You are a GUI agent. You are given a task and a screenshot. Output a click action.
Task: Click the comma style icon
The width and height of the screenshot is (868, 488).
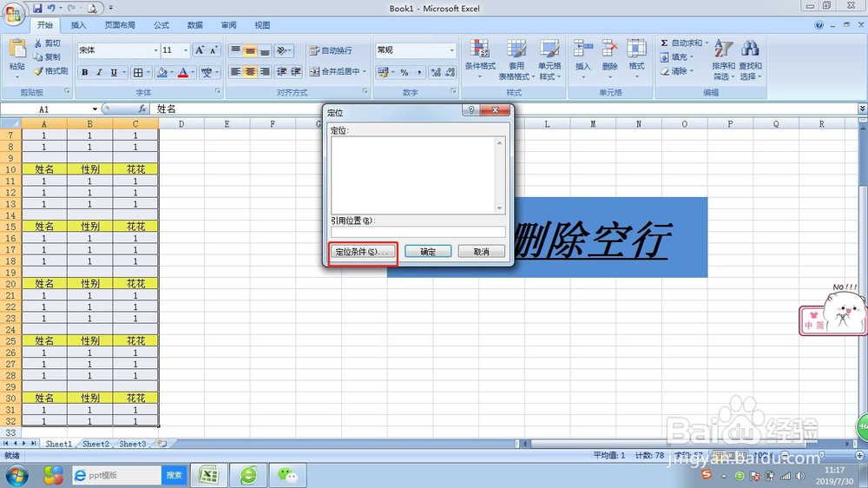[419, 72]
